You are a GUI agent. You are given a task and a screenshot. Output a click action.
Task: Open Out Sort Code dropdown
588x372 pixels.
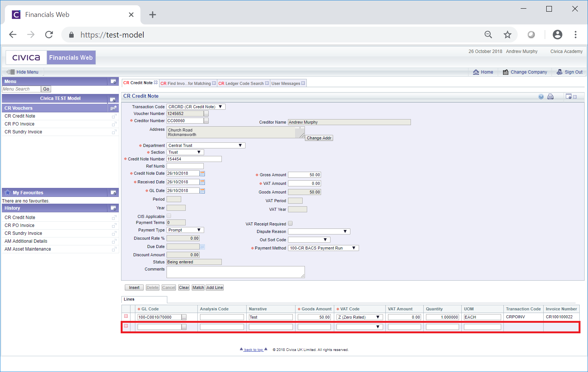309,240
